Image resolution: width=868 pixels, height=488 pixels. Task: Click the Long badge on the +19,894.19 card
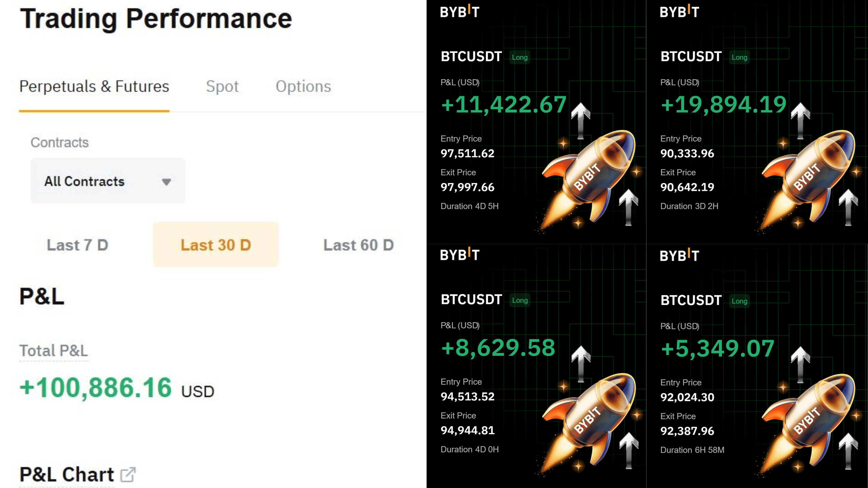pos(739,57)
